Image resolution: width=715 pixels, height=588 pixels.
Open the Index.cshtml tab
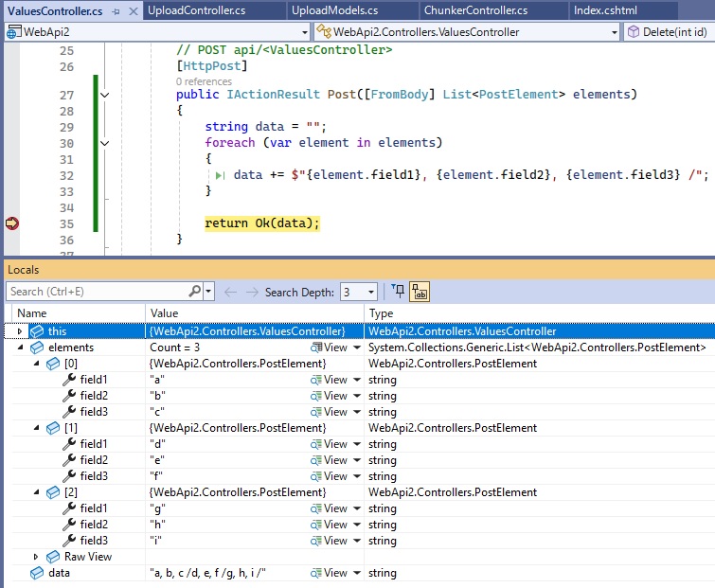coord(605,10)
